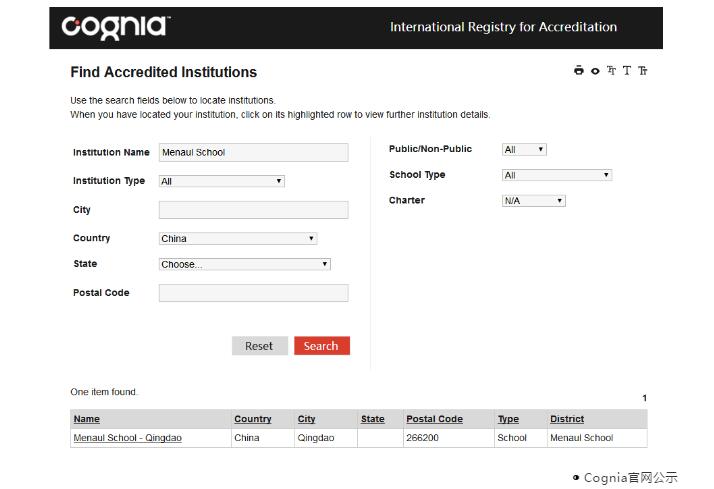Click the eye-shaped view icon
This screenshot has width=714, height=489.
595,71
